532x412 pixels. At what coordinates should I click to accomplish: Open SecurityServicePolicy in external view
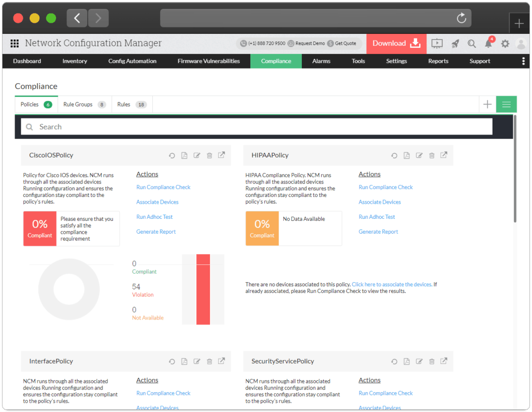tap(444, 361)
